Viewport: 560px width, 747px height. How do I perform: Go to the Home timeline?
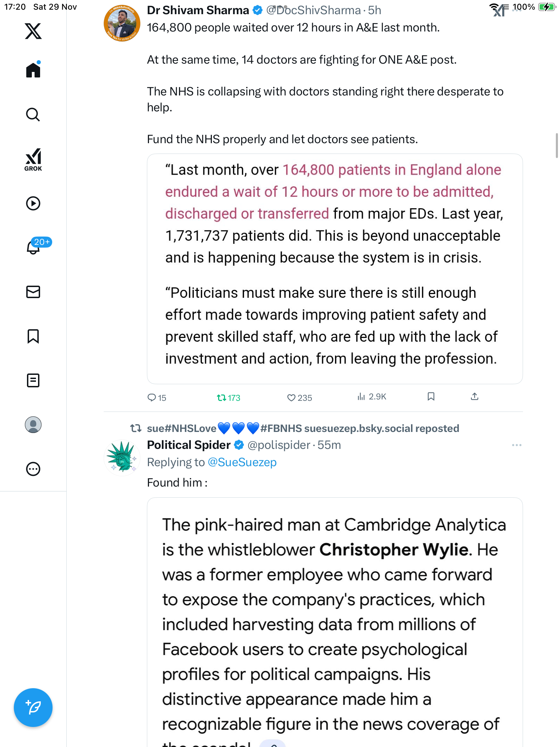click(33, 70)
